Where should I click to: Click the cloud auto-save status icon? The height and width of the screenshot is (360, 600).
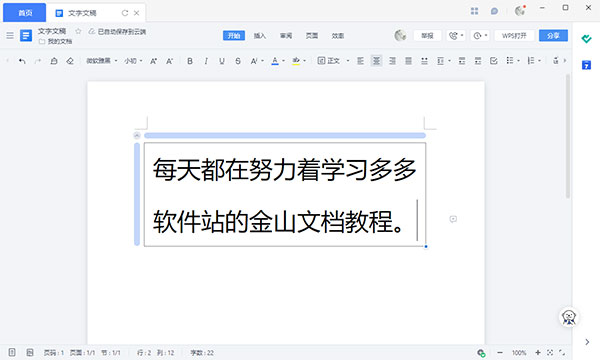(91, 31)
